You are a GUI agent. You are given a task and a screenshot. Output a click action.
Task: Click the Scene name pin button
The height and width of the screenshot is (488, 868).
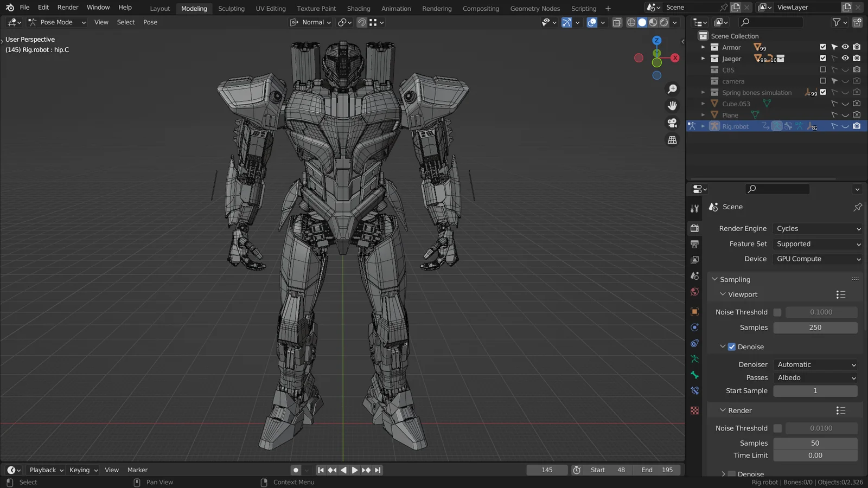tap(857, 207)
